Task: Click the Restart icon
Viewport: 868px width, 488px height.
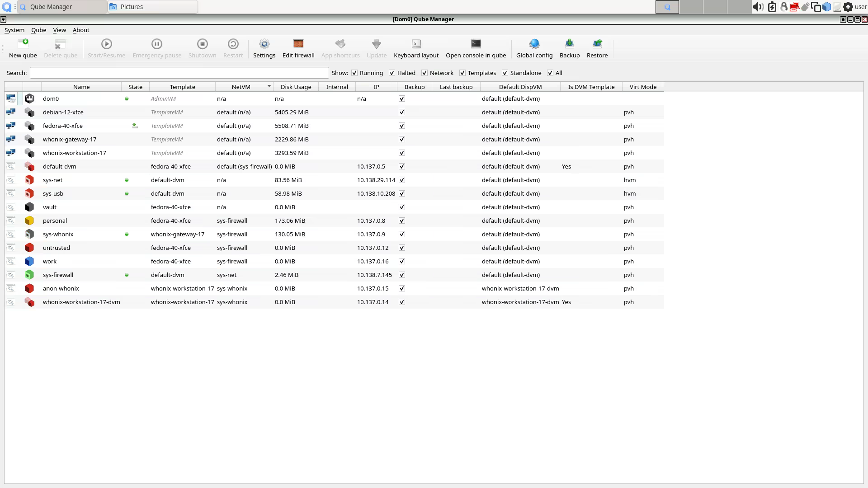Action: tap(233, 44)
